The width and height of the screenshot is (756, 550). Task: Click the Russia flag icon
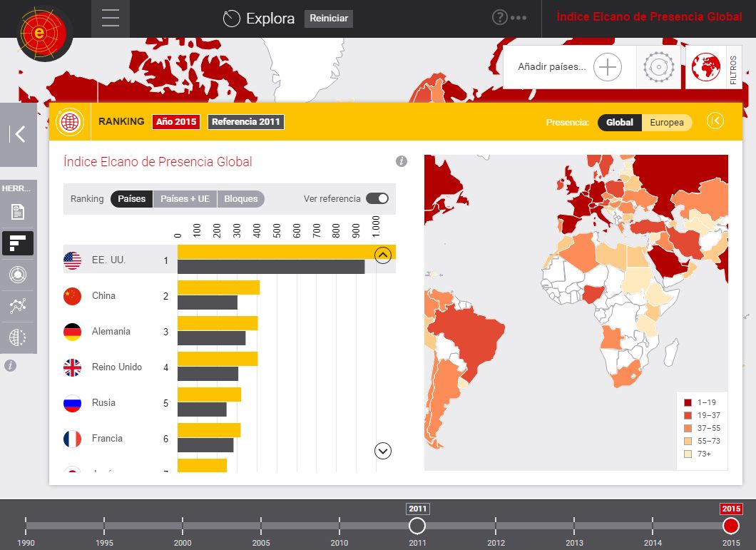72,403
